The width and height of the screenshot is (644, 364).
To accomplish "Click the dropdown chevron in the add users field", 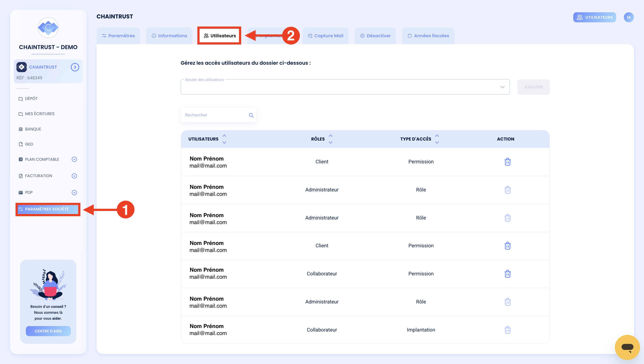I will tap(502, 87).
